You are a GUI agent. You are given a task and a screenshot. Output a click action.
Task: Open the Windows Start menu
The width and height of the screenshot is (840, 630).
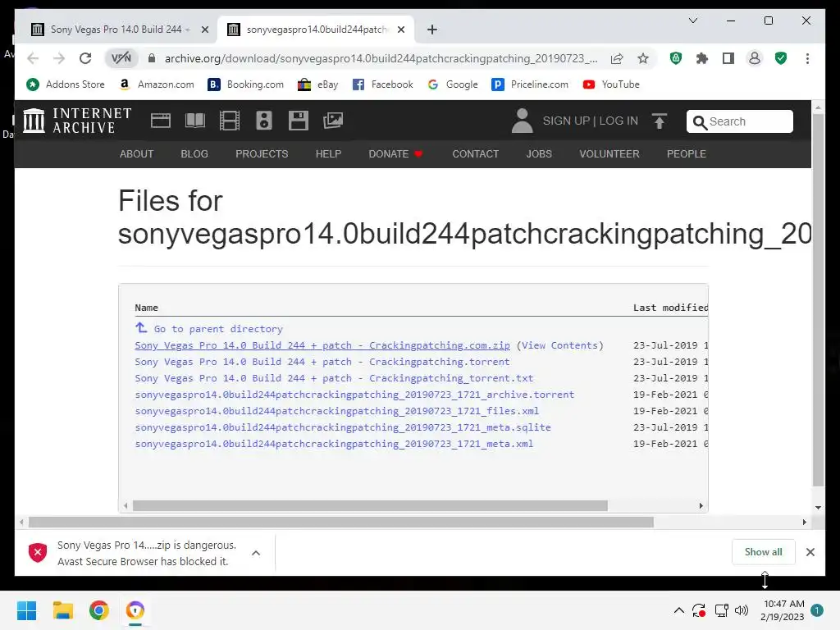click(x=26, y=610)
